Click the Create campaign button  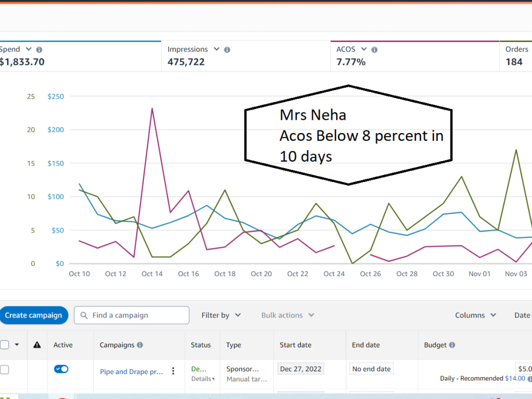34,315
